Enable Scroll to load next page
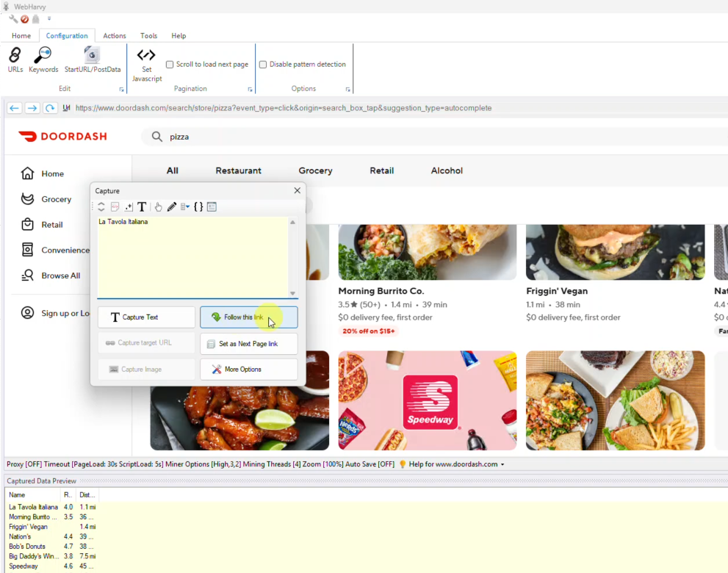The width and height of the screenshot is (728, 573). [170, 64]
